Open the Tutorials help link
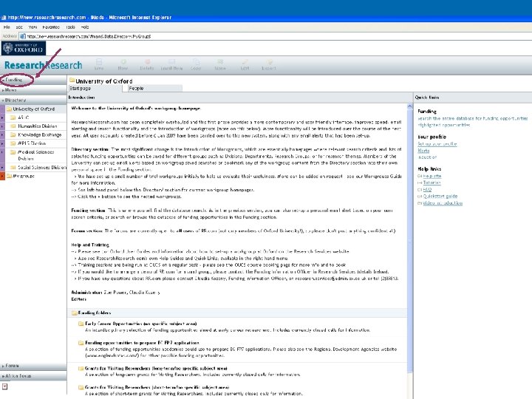Screen dimensions: 532x399 tap(432, 183)
